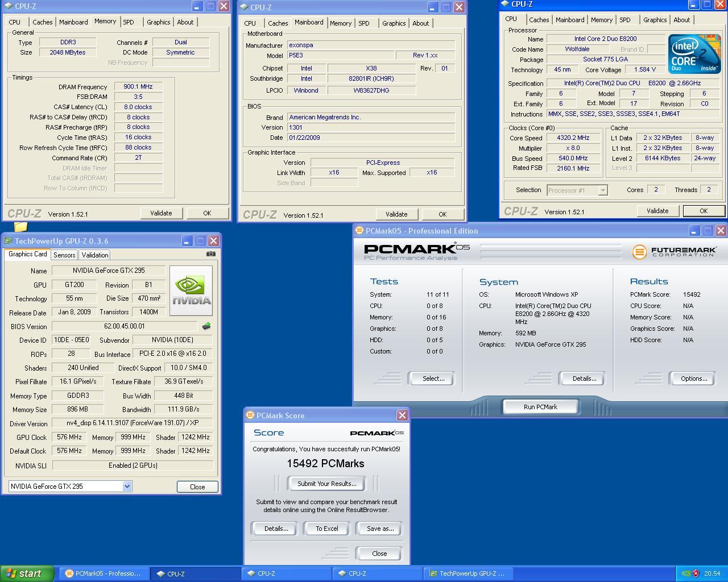This screenshot has width=728, height=582.
Task: Click OK in CPU tab CPU-Z window
Action: [704, 211]
